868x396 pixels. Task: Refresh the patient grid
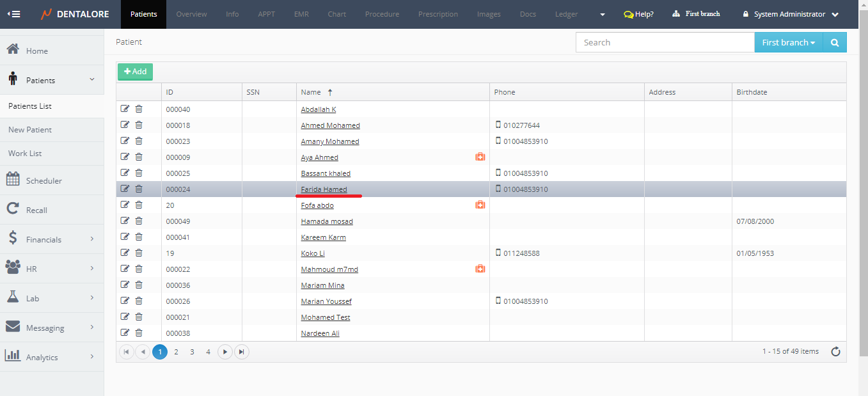[x=835, y=351]
